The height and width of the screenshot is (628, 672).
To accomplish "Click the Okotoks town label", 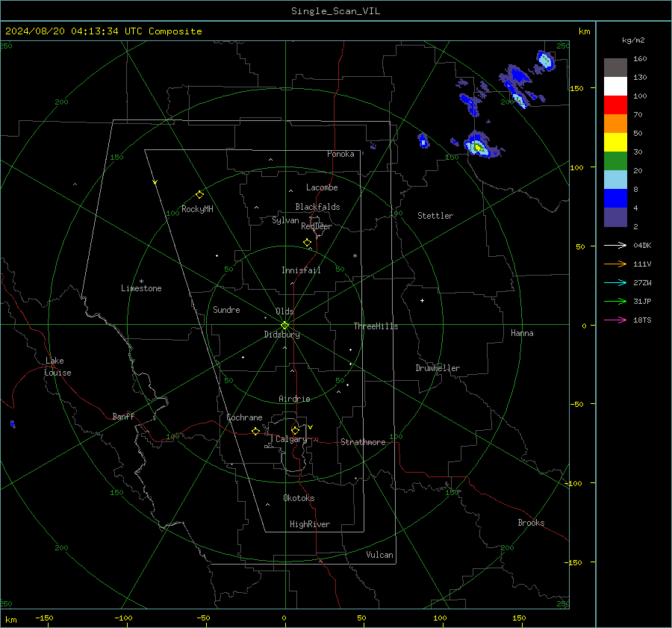I will coord(299,498).
